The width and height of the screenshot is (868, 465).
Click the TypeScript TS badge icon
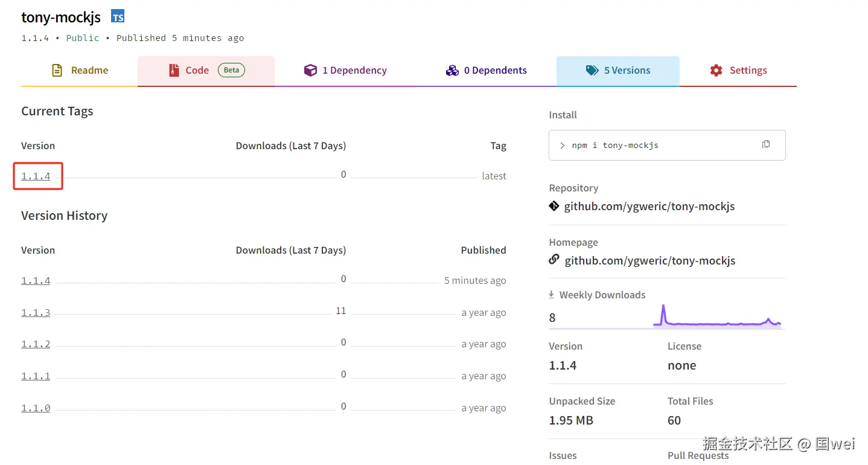click(x=118, y=16)
